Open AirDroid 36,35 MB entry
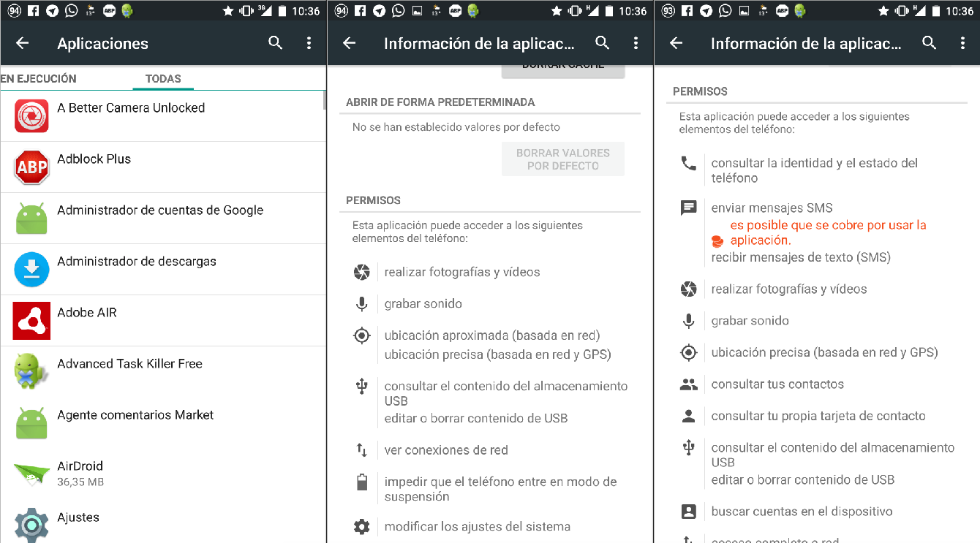The width and height of the screenshot is (980, 543). tap(163, 474)
